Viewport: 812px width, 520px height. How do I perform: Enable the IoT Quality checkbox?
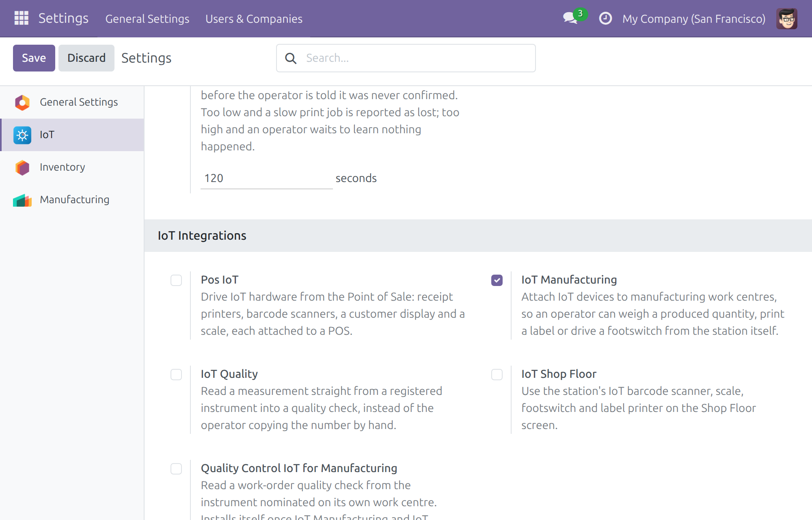click(x=176, y=375)
